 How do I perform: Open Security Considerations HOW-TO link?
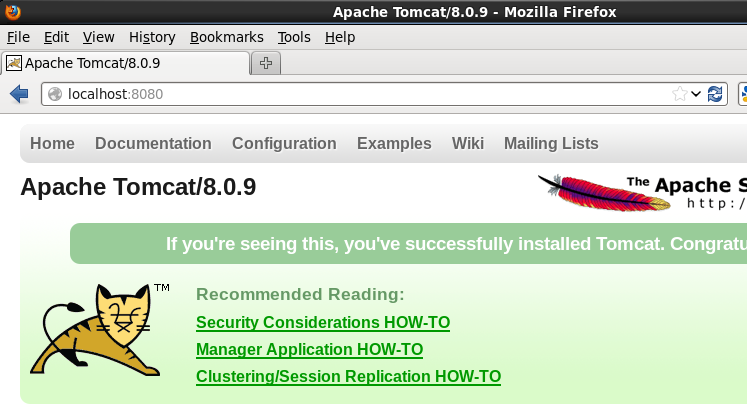pyautogui.click(x=323, y=322)
